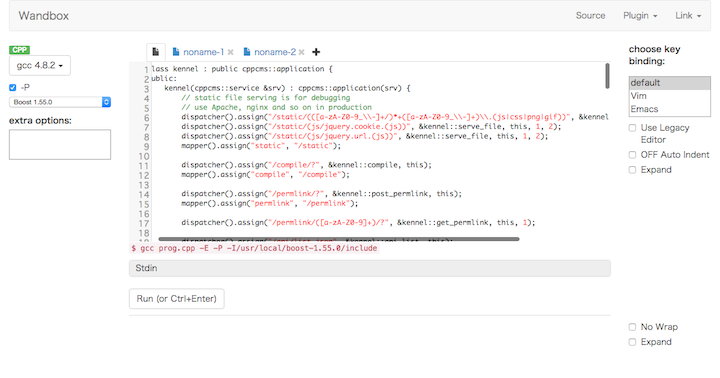This screenshot has width=720, height=378.
Task: Close the noname-1 tab
Action: click(231, 52)
